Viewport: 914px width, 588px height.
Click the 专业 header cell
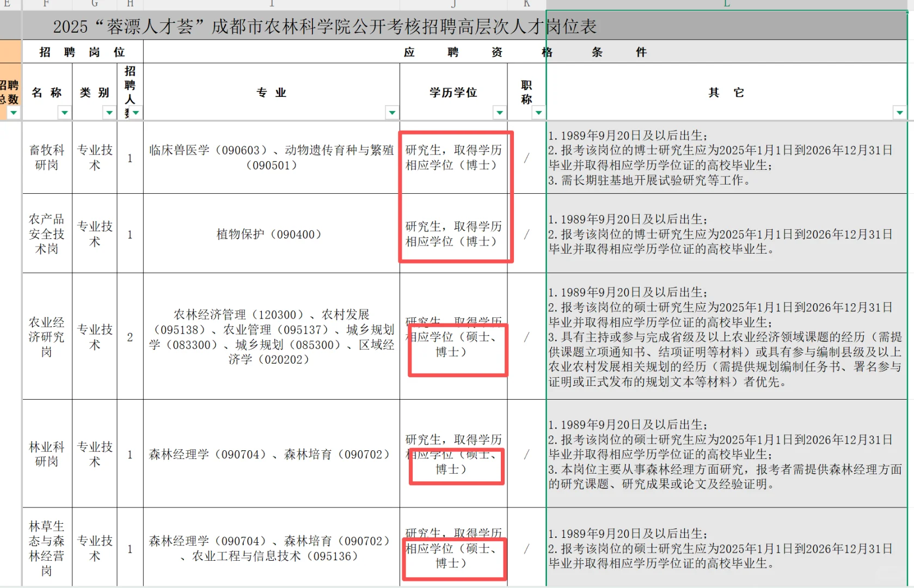(272, 91)
